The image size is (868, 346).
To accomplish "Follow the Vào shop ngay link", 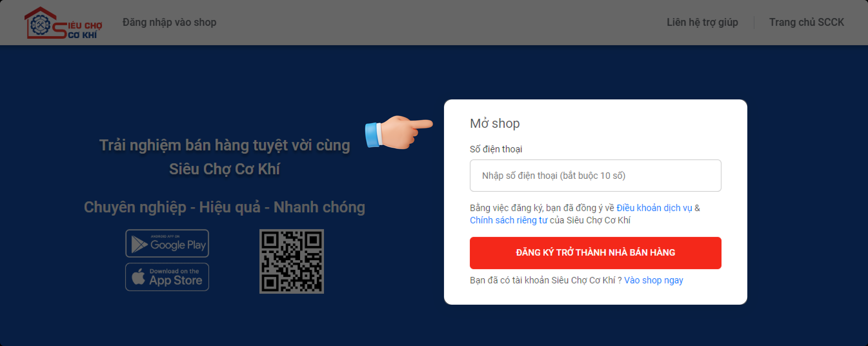I will click(x=653, y=280).
